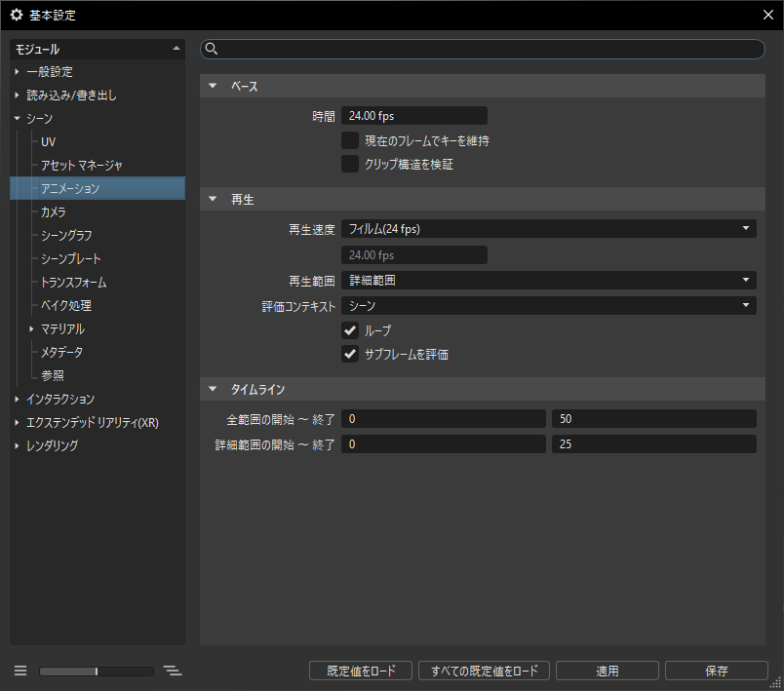Click the expand-hierarchy icon beside the slider
Viewport: 784px width, 691px height.
tap(173, 671)
